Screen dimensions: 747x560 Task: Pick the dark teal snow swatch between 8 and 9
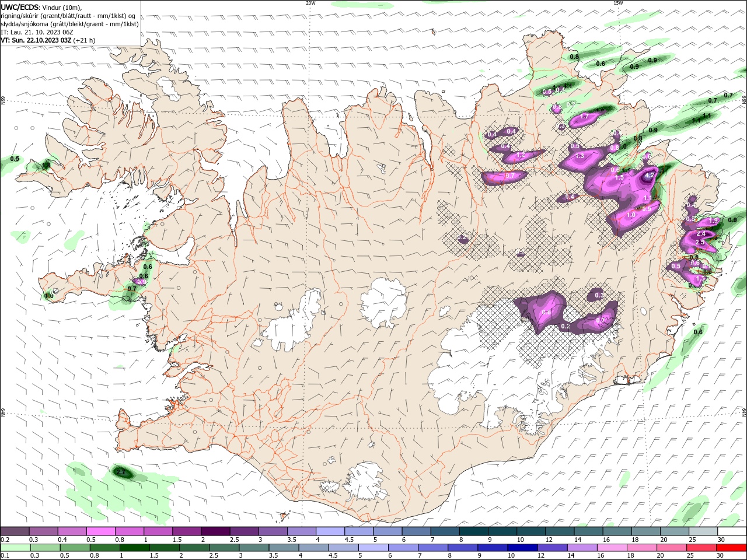[x=473, y=531]
